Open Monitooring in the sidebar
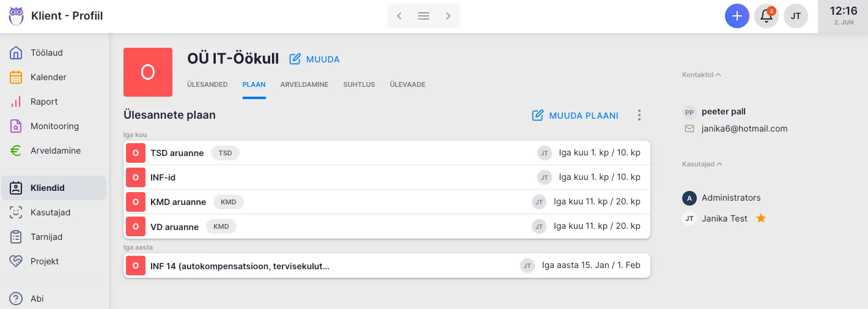 click(x=54, y=126)
